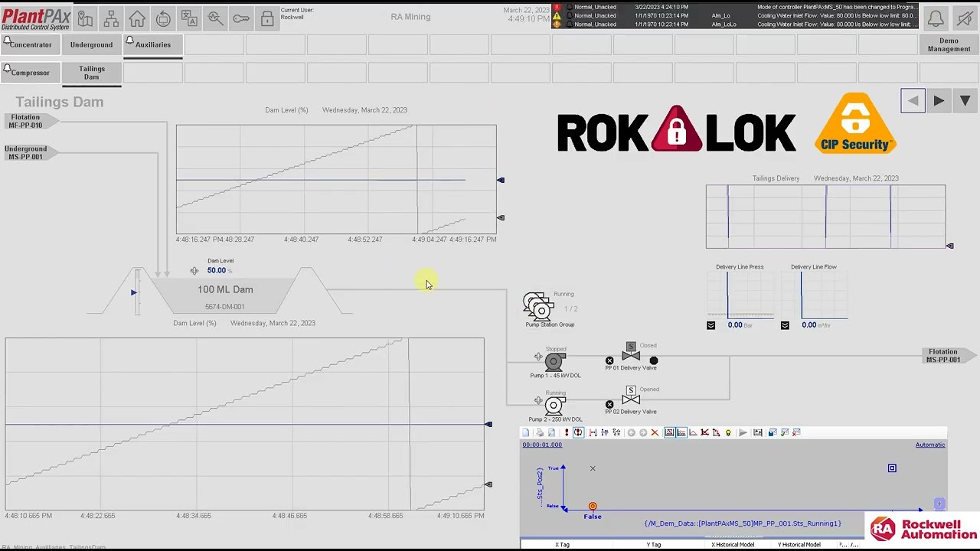
Task: Select the Auxiliaries navigation tab
Action: click(152, 44)
